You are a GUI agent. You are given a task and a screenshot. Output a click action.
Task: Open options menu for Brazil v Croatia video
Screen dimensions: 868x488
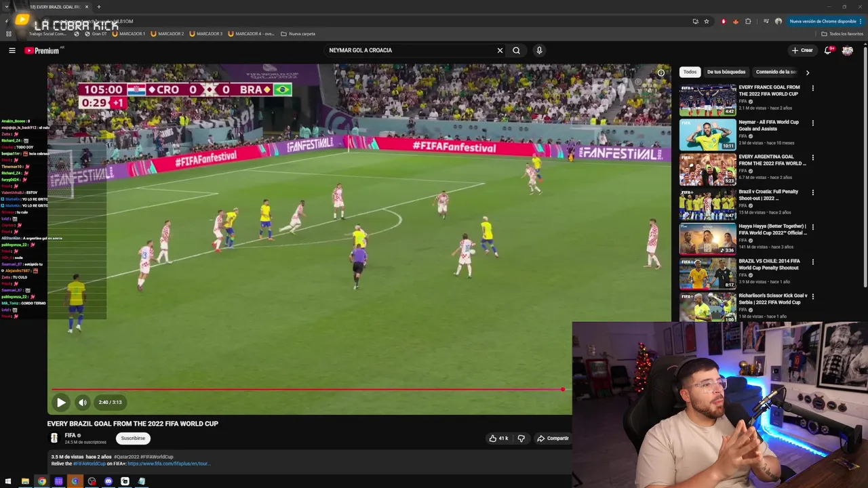coord(812,192)
